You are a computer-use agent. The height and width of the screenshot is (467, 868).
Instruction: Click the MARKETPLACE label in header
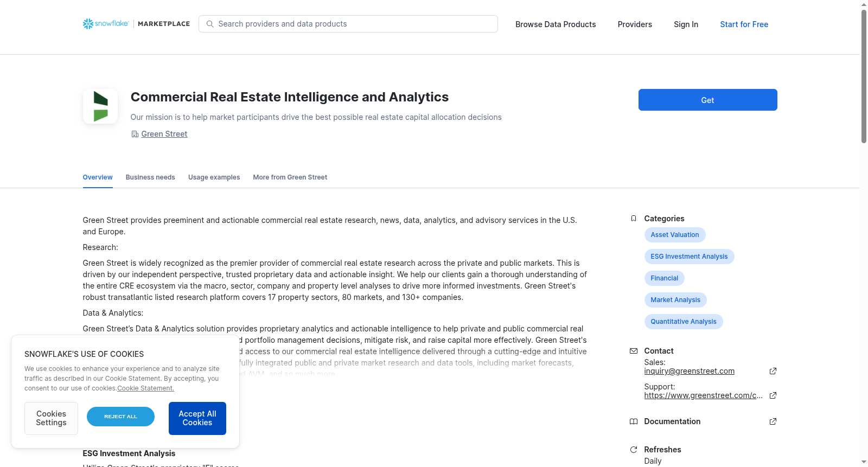tap(164, 24)
